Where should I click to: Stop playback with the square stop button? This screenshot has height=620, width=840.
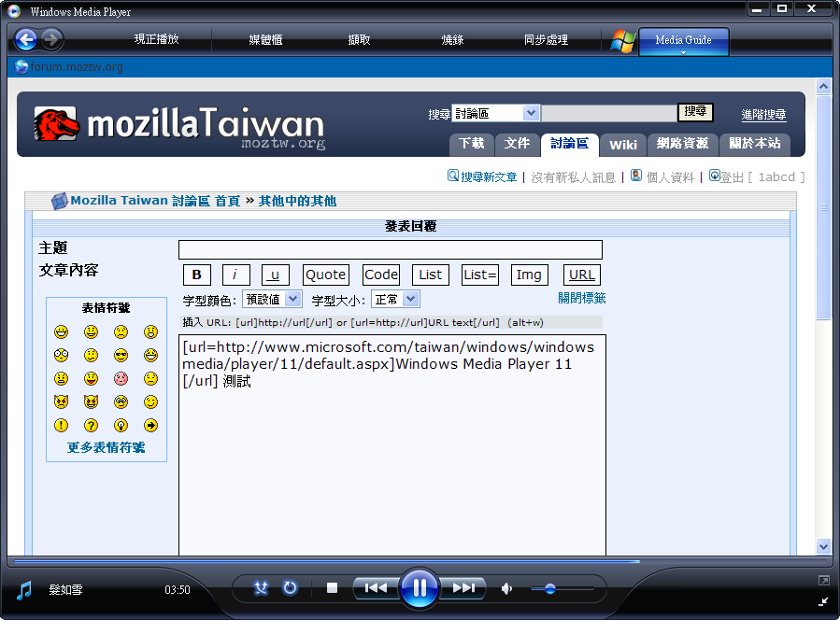332,588
